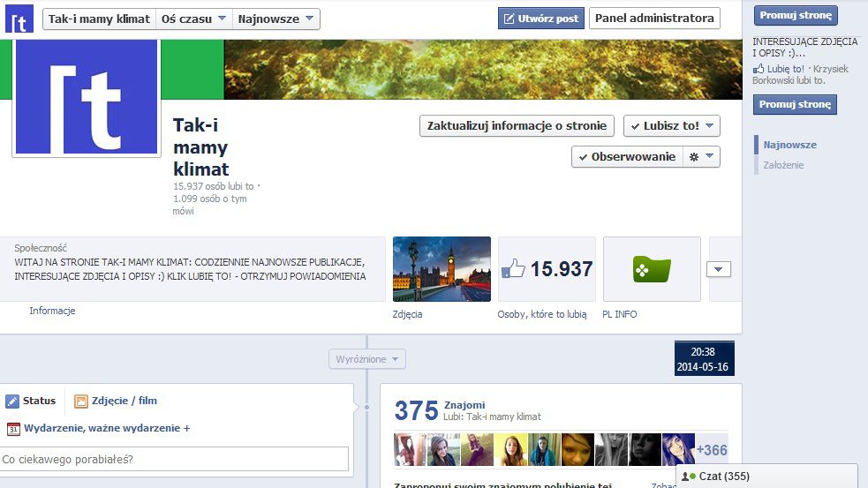This screenshot has height=488, width=868.
Task: Click the chat person icon beside Czat
Action: 689,477
